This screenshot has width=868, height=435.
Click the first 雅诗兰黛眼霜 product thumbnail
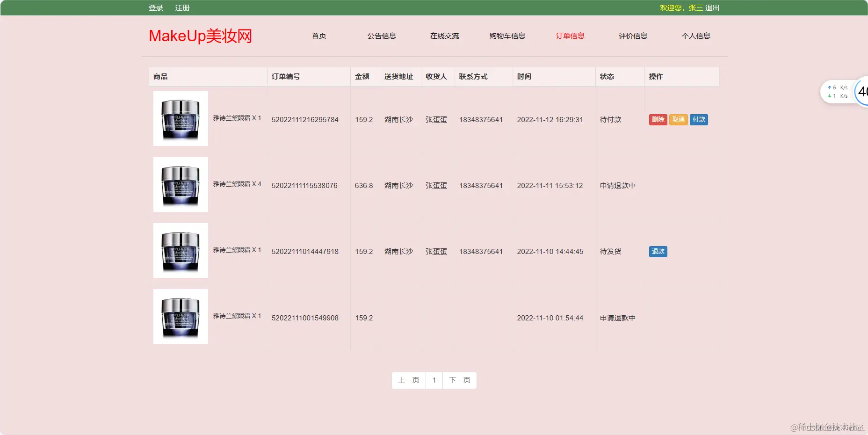(181, 119)
